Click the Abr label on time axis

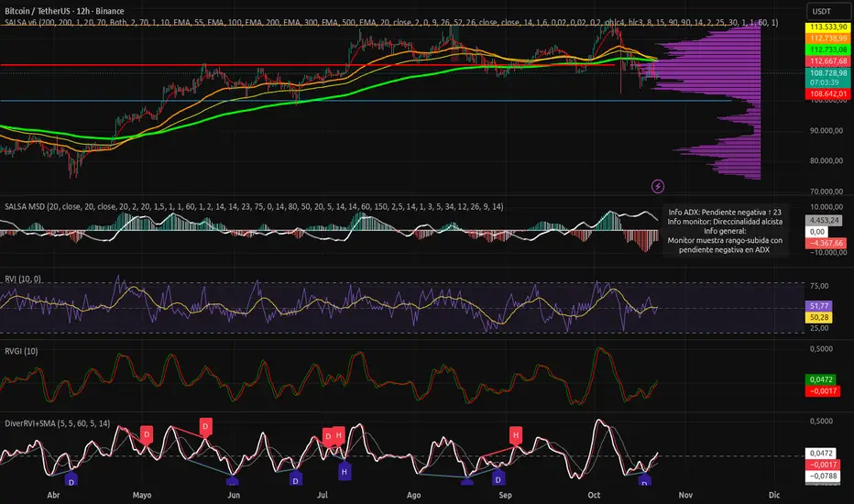coord(53,495)
